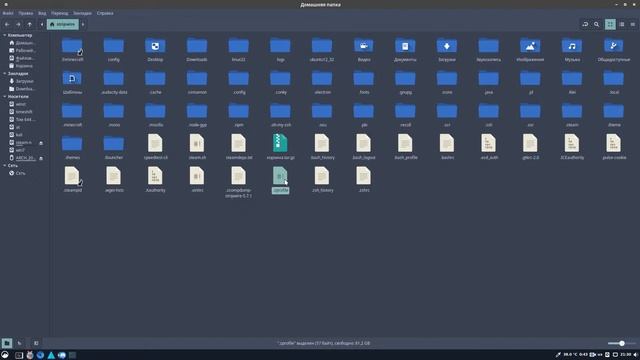Collapse the Компьютер sidebar section
Image resolution: width=640 pixels, height=360 pixels.
coord(4,36)
